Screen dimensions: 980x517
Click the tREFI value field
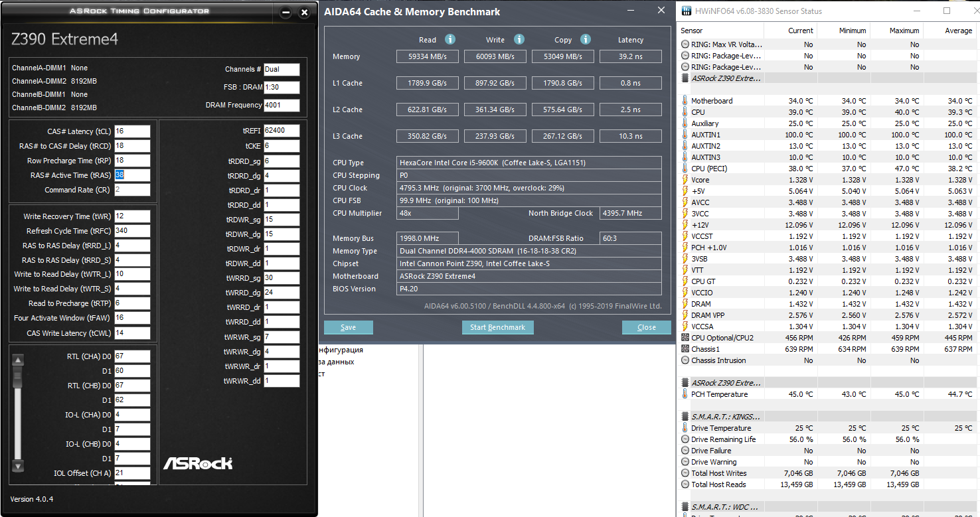[282, 131]
